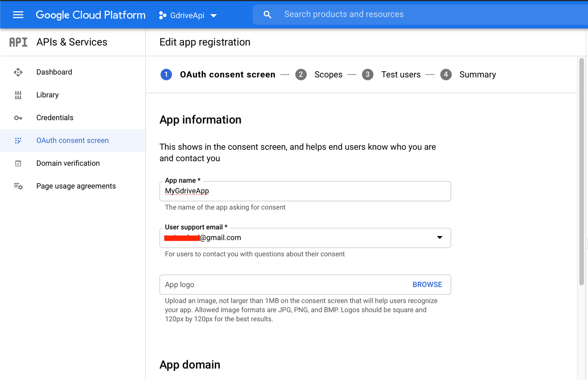Image resolution: width=588 pixels, height=380 pixels.
Task: Select OAuth consent screen sidebar item
Action: point(73,141)
